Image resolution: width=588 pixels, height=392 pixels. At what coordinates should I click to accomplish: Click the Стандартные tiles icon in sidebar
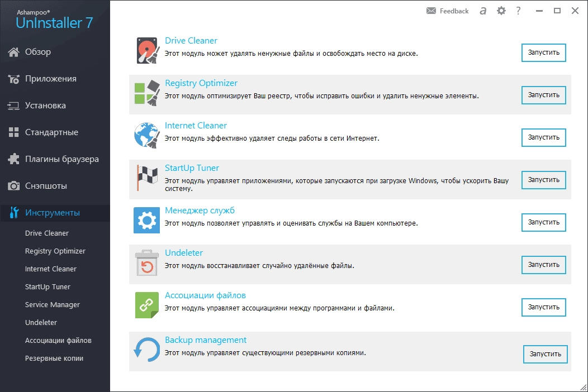coord(13,132)
